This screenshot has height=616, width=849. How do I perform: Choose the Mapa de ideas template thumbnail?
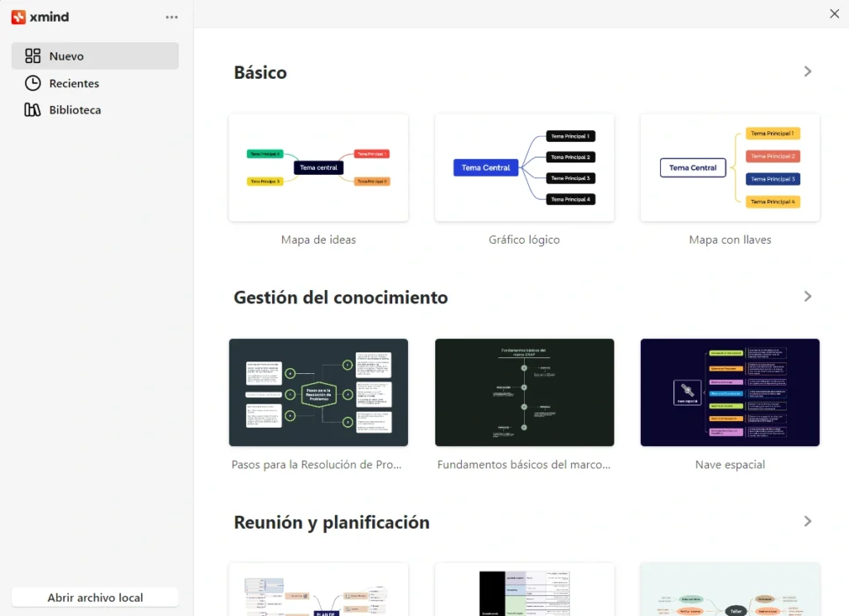(318, 167)
